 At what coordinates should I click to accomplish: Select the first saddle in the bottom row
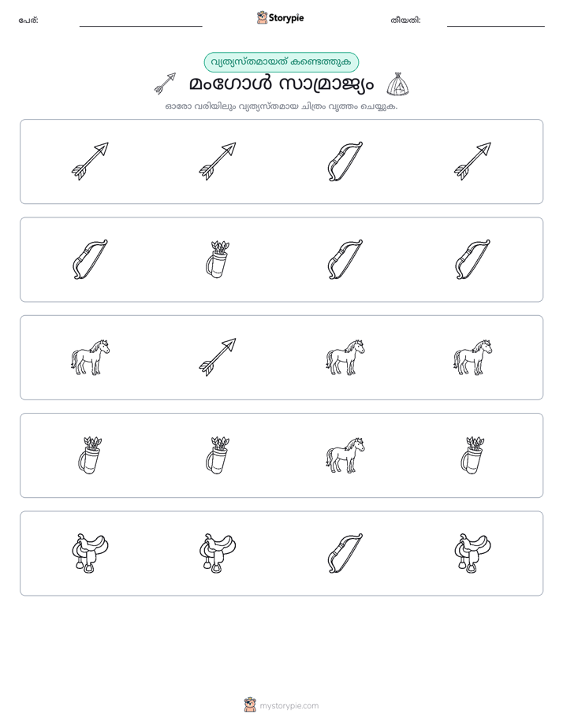90,553
